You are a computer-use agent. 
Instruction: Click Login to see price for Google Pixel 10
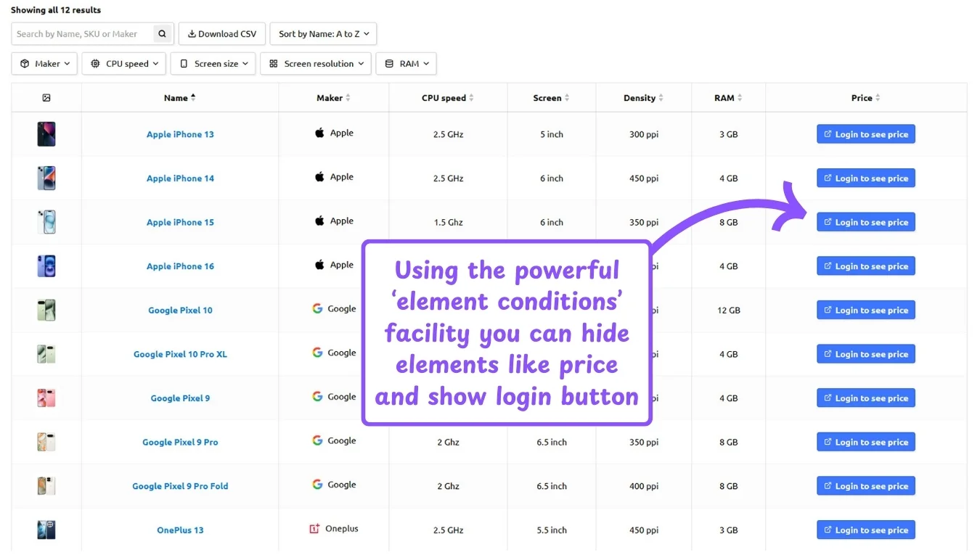click(x=865, y=311)
